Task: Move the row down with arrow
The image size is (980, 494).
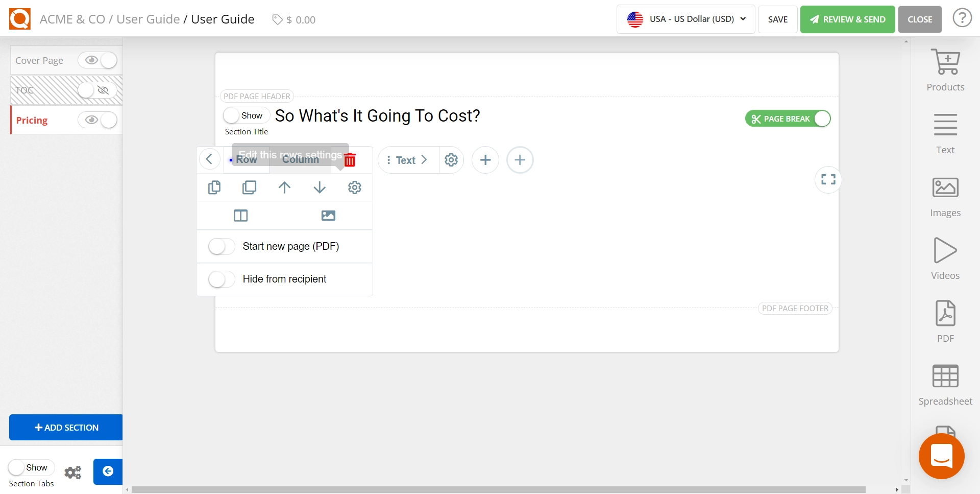Action: coord(320,187)
